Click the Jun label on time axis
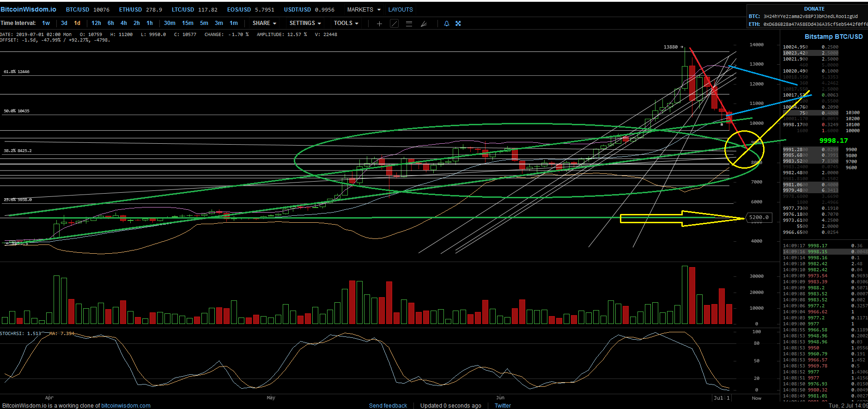The height and width of the screenshot is (409, 868). point(500,397)
